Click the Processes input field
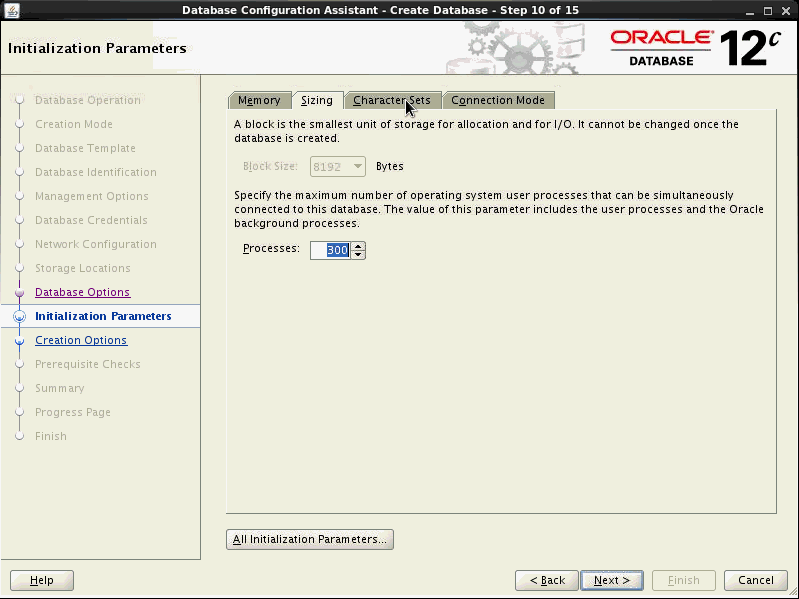 pyautogui.click(x=330, y=250)
